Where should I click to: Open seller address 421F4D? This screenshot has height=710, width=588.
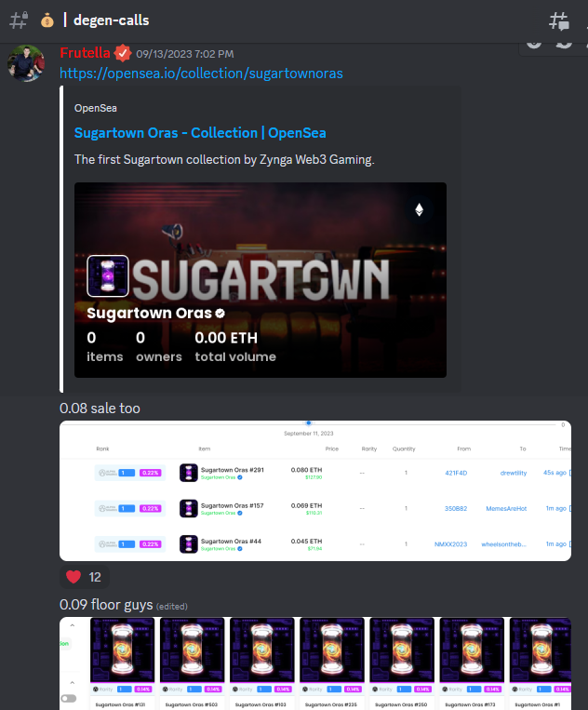[456, 473]
